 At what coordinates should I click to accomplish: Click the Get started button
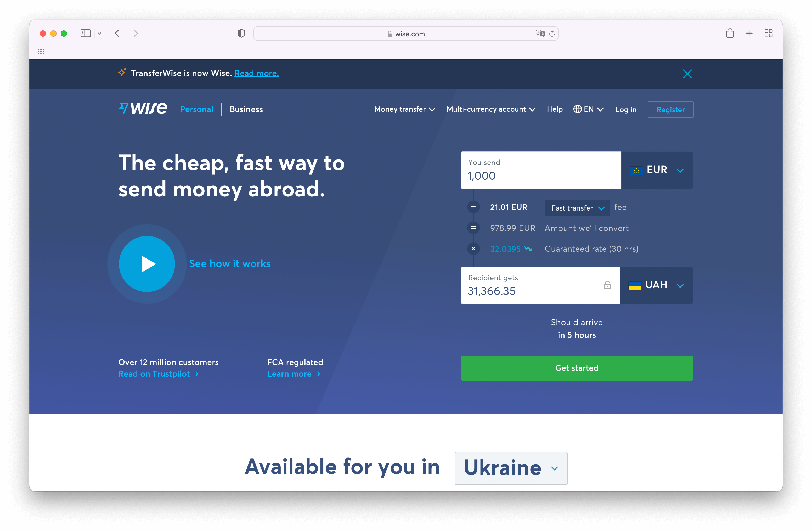click(577, 368)
